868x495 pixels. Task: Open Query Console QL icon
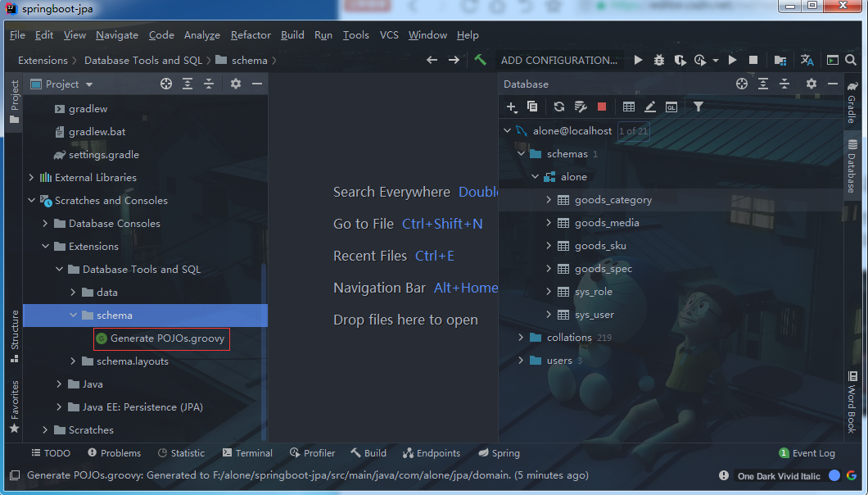(671, 107)
